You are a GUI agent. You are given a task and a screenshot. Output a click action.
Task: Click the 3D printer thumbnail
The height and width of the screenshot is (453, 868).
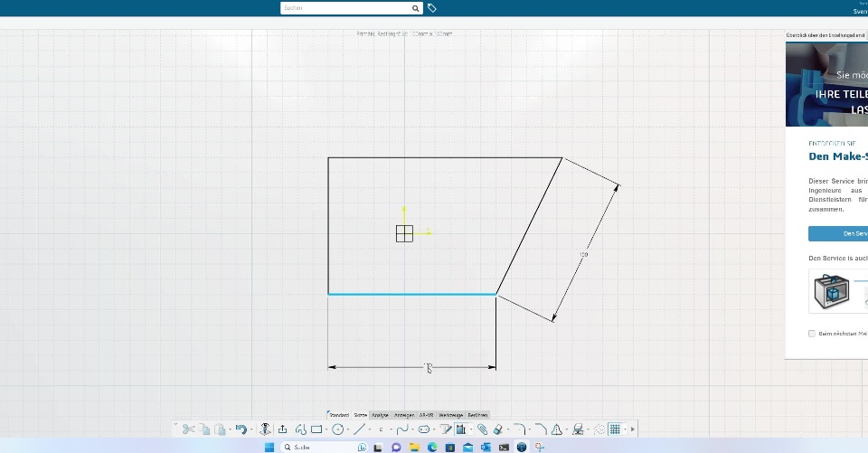pyautogui.click(x=832, y=291)
